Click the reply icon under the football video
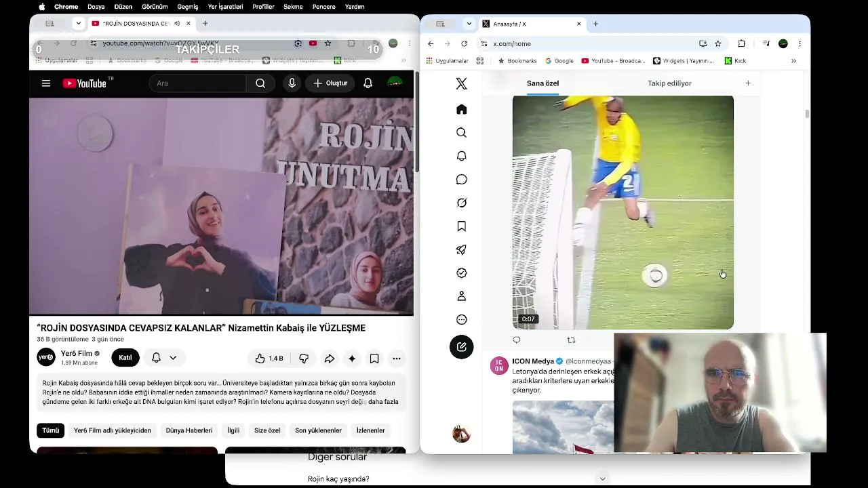This screenshot has width=868, height=488. [517, 340]
